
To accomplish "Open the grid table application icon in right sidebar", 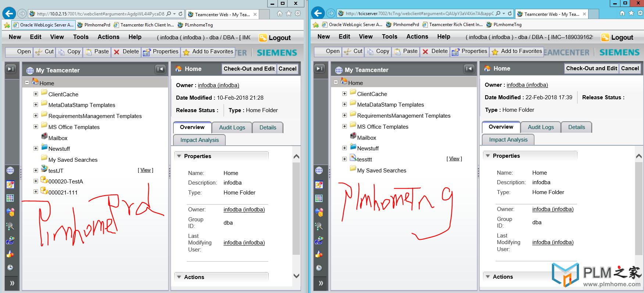I will coord(319,198).
